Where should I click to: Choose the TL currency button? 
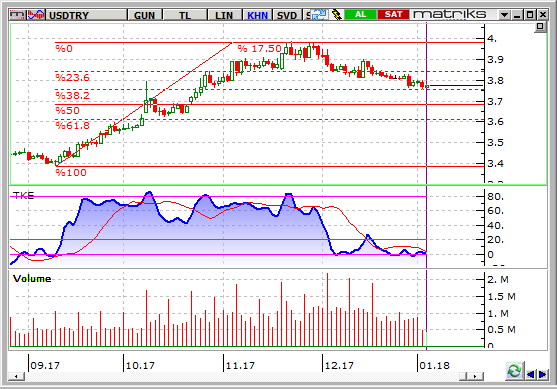(x=185, y=15)
